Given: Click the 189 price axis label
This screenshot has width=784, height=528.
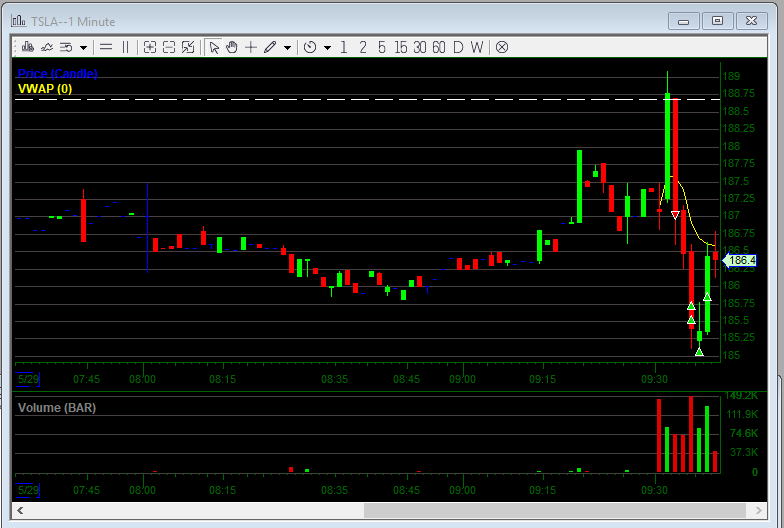Looking at the screenshot, I should point(732,76).
